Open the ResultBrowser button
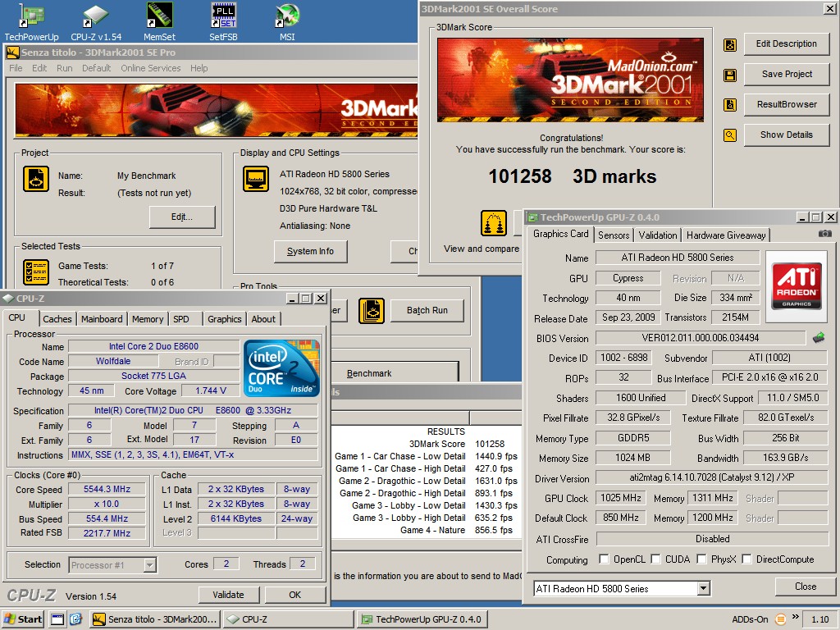Screen dimensions: 840x630 click(x=787, y=104)
